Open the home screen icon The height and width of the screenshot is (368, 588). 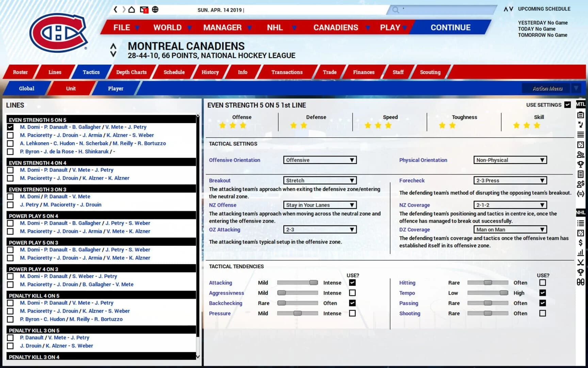pos(131,10)
